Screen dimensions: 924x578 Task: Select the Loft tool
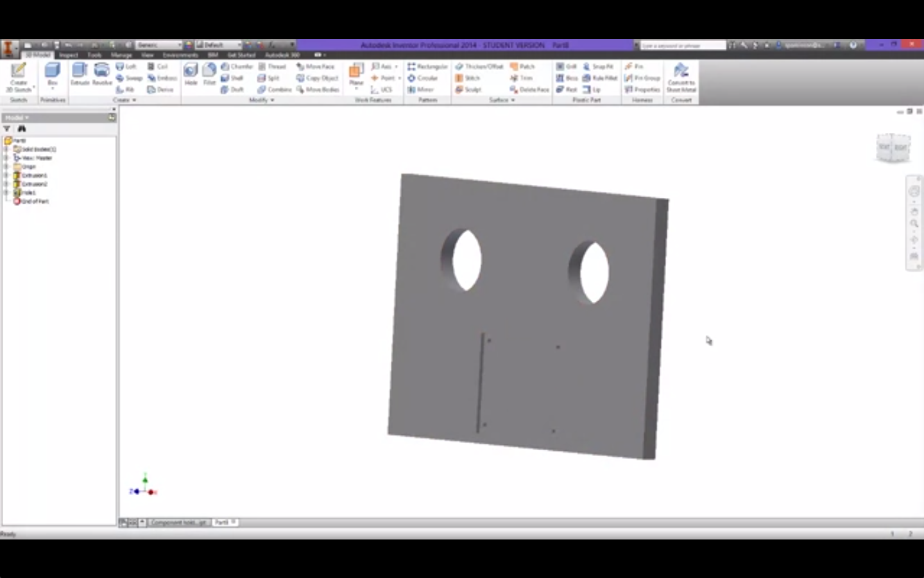click(x=126, y=67)
